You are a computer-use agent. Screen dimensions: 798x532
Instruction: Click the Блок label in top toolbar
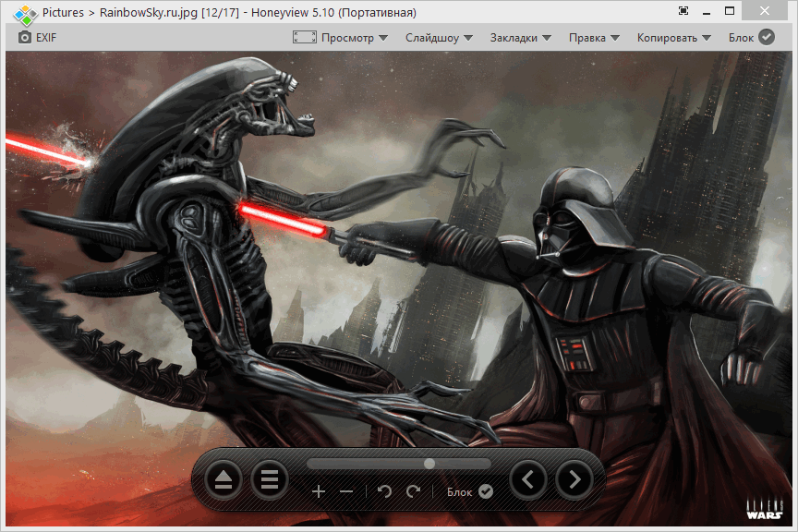[741, 38]
